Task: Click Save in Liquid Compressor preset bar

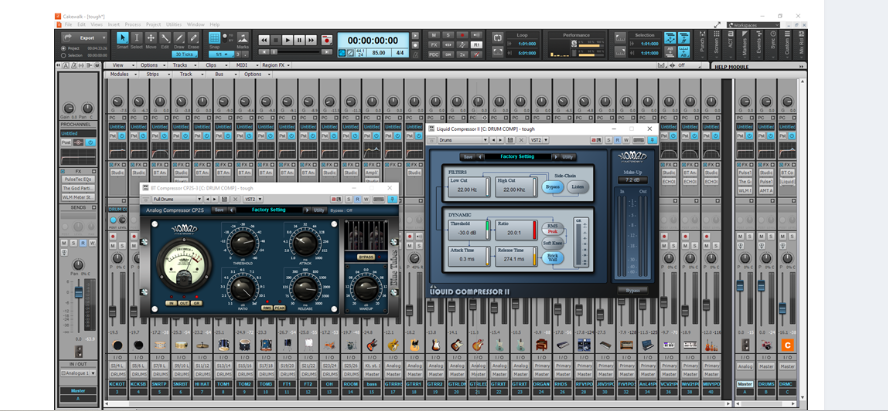Action: tap(468, 157)
